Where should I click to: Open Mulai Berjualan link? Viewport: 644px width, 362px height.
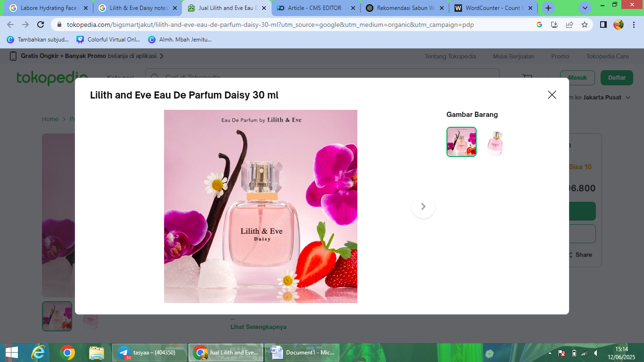(514, 56)
